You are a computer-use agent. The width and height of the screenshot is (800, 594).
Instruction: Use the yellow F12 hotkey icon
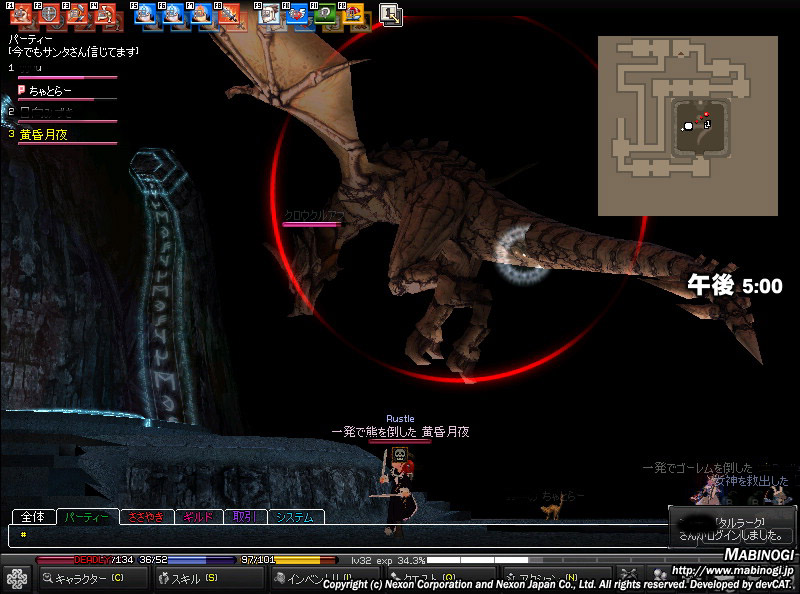click(x=353, y=14)
